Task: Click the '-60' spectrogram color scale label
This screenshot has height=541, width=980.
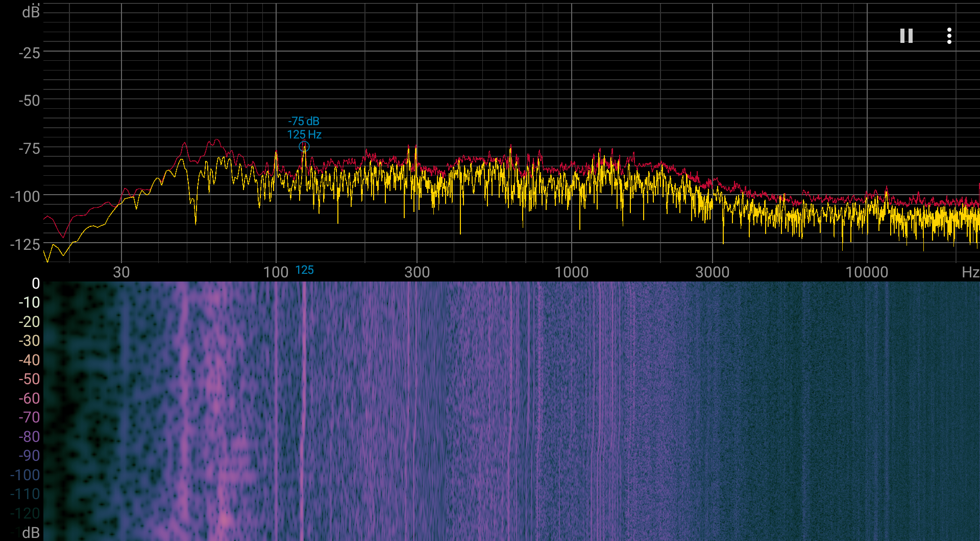Action: tap(29, 398)
